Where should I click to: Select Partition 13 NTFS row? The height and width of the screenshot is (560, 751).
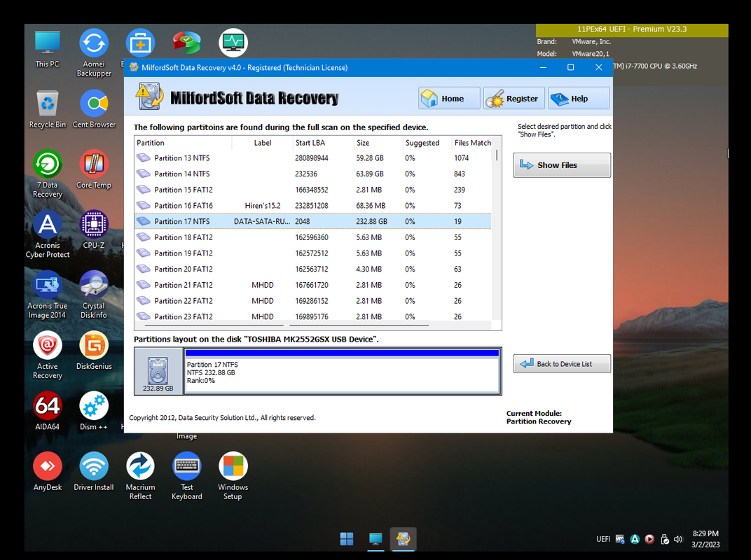click(x=313, y=158)
